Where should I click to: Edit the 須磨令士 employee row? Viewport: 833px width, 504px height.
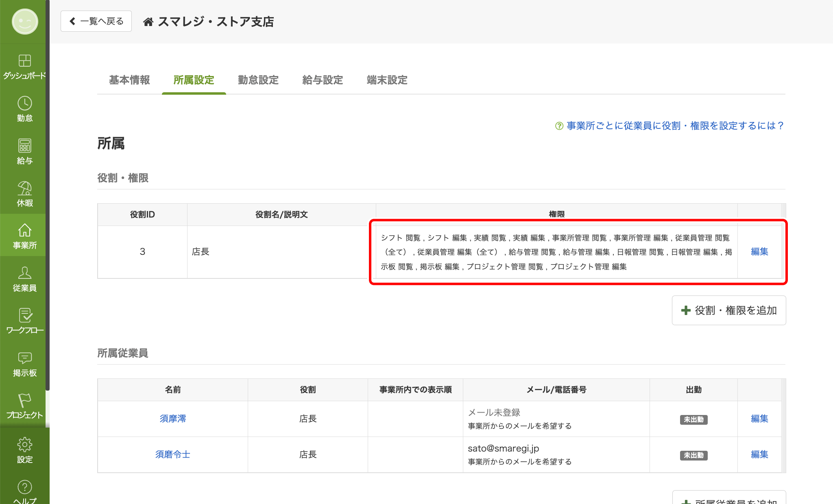pyautogui.click(x=759, y=454)
